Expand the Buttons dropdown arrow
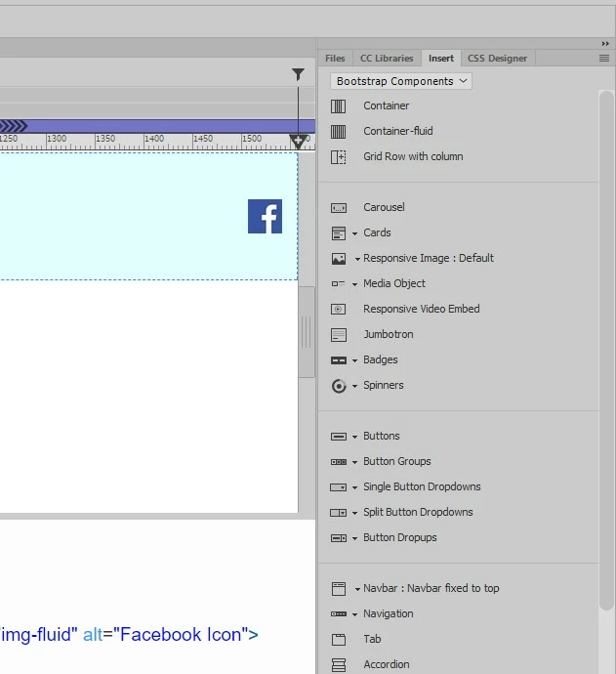Image resolution: width=616 pixels, height=674 pixels. pos(354,437)
